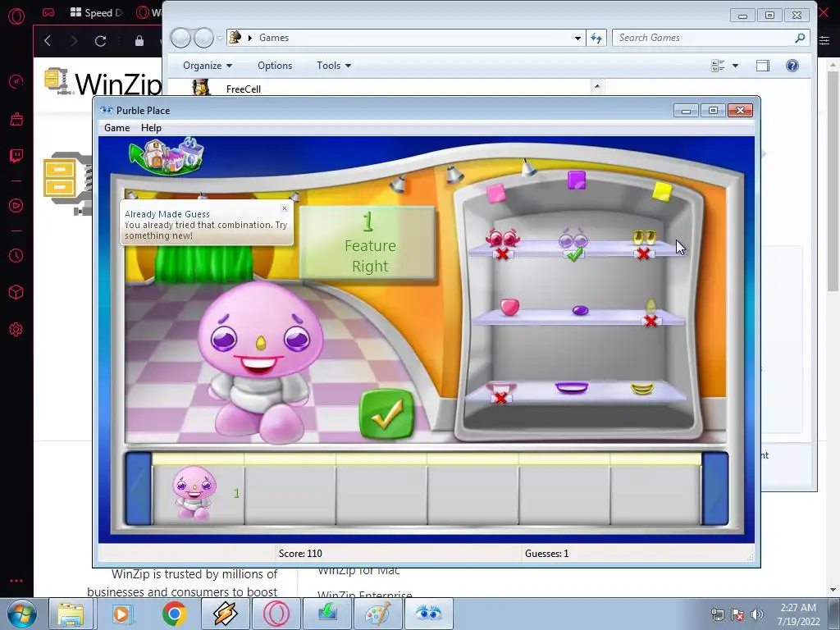Click the green checkmark submit-guess button
840x630 pixels.
pos(387,414)
